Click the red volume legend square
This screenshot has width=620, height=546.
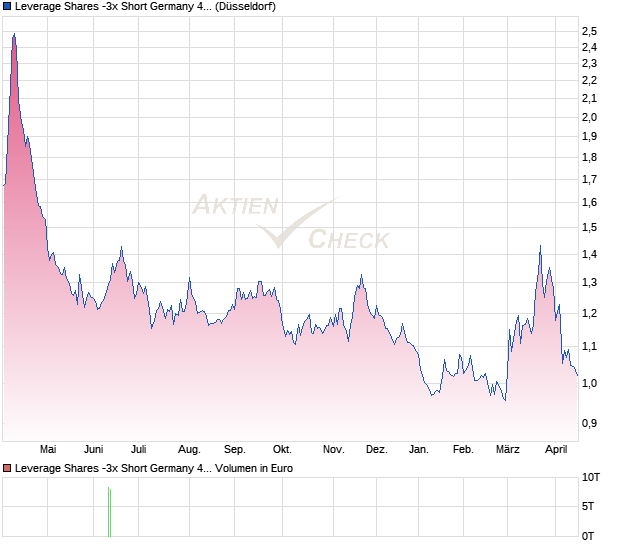8,467
